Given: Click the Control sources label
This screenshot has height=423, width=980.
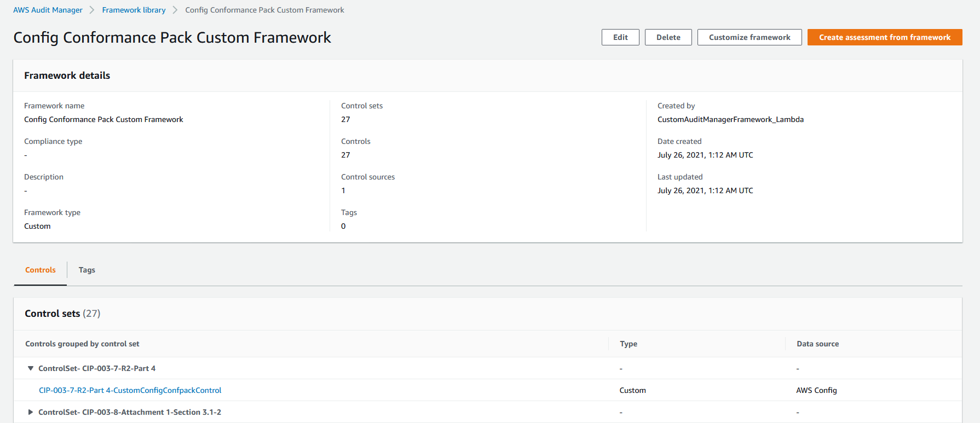Looking at the screenshot, I should click(x=368, y=177).
